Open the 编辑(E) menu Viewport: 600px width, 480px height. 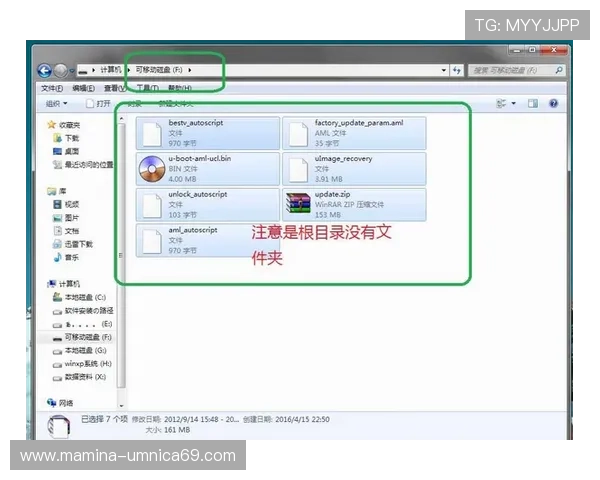(83, 88)
